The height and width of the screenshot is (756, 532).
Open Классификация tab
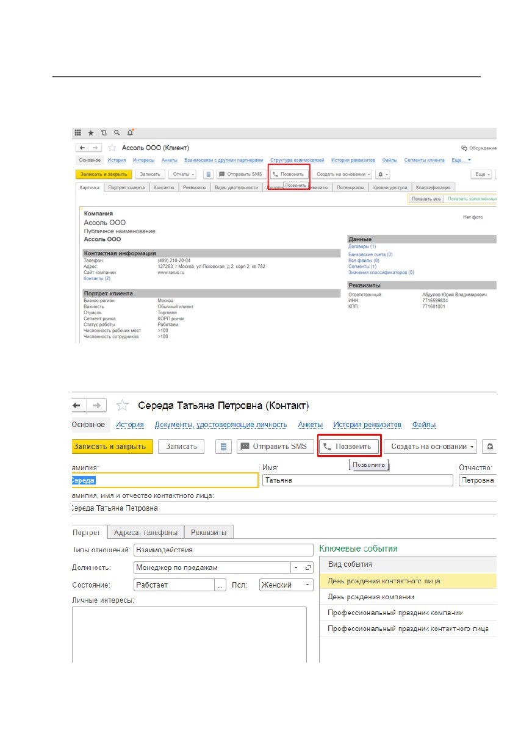tap(433, 187)
